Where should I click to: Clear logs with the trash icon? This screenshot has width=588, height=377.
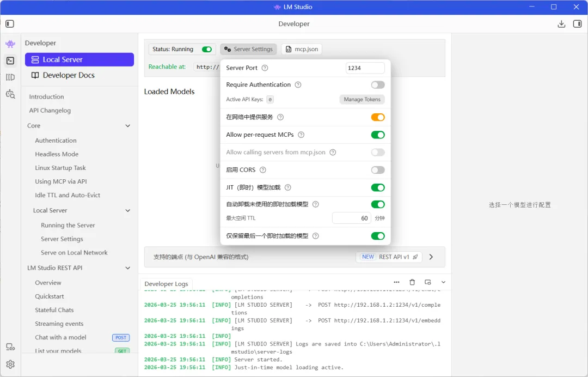point(412,282)
